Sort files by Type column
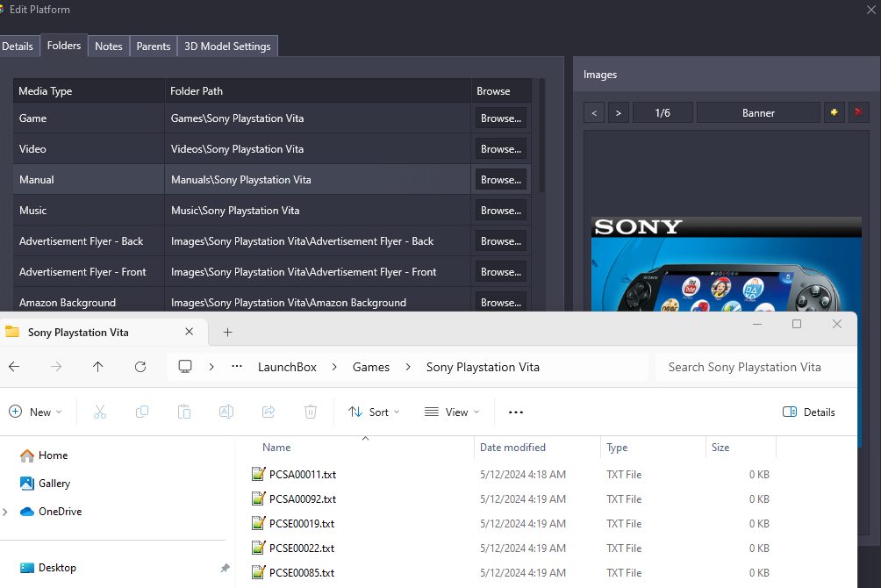Image resolution: width=881 pixels, height=588 pixels. tap(617, 448)
